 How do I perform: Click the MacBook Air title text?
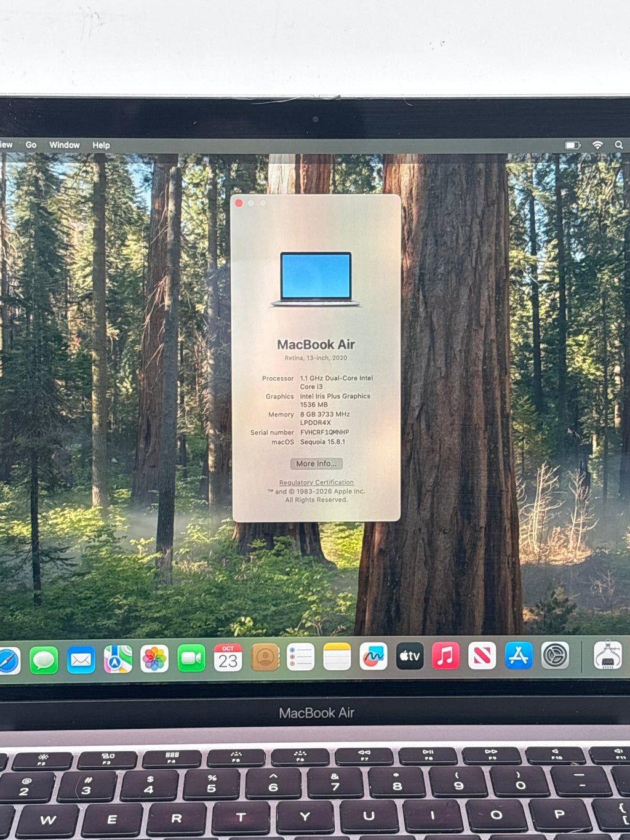pyautogui.click(x=316, y=345)
